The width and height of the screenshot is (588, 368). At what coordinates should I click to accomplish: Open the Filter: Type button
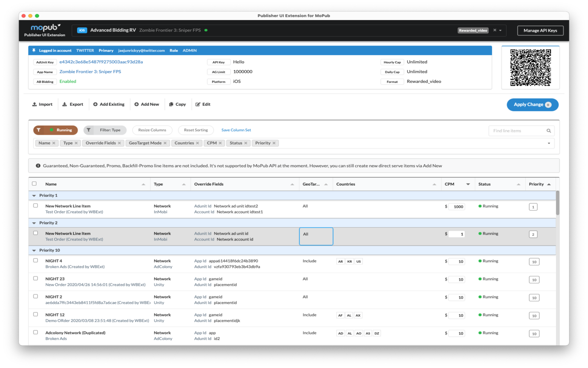click(105, 130)
